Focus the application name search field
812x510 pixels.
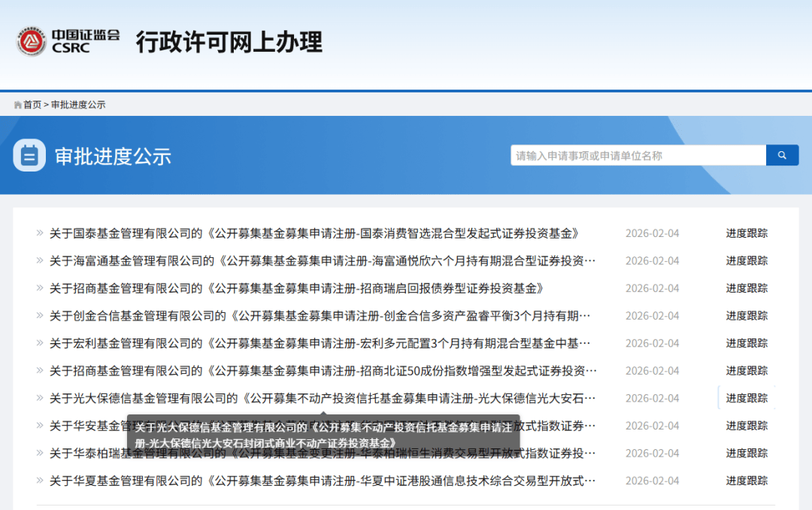638,156
